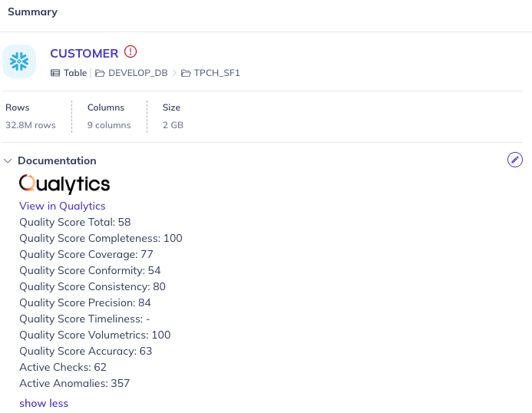532x413 pixels.
Task: Click the edit pencil icon for Documentation
Action: tap(514, 160)
